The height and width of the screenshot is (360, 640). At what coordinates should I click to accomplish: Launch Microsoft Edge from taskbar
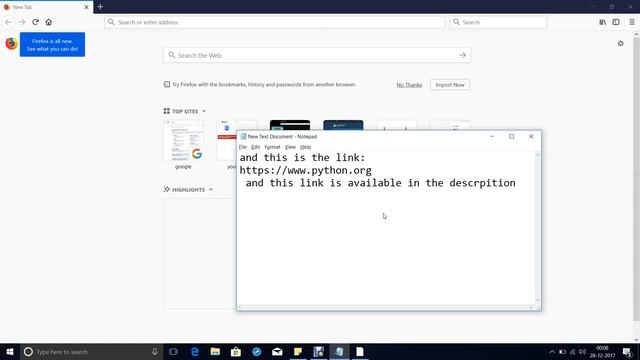[195, 351]
